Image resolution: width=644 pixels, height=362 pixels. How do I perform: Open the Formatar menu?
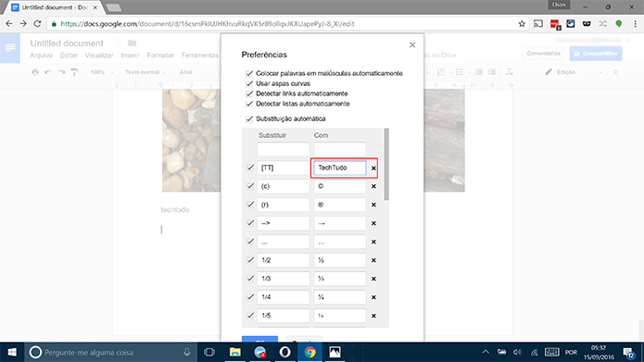point(160,56)
